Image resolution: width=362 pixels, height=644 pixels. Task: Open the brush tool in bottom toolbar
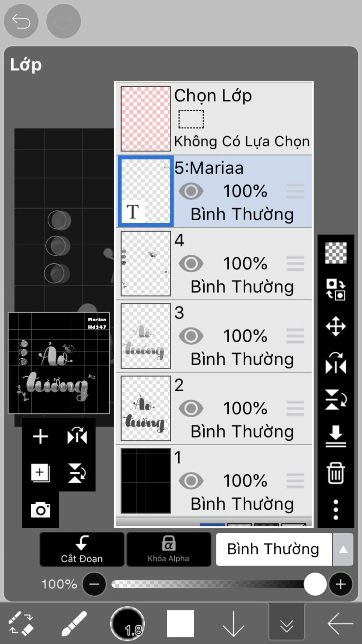(74, 624)
